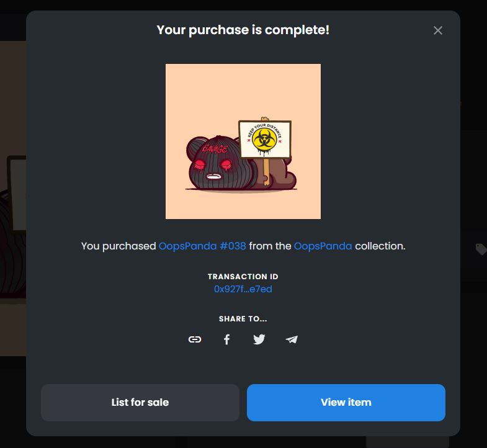Screen dimensions: 487x448
Task: Share the purchase on Twitter
Action: click(259, 339)
